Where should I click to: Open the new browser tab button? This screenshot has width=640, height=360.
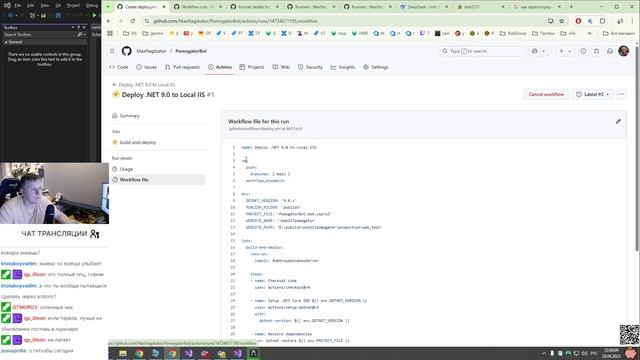coord(571,7)
